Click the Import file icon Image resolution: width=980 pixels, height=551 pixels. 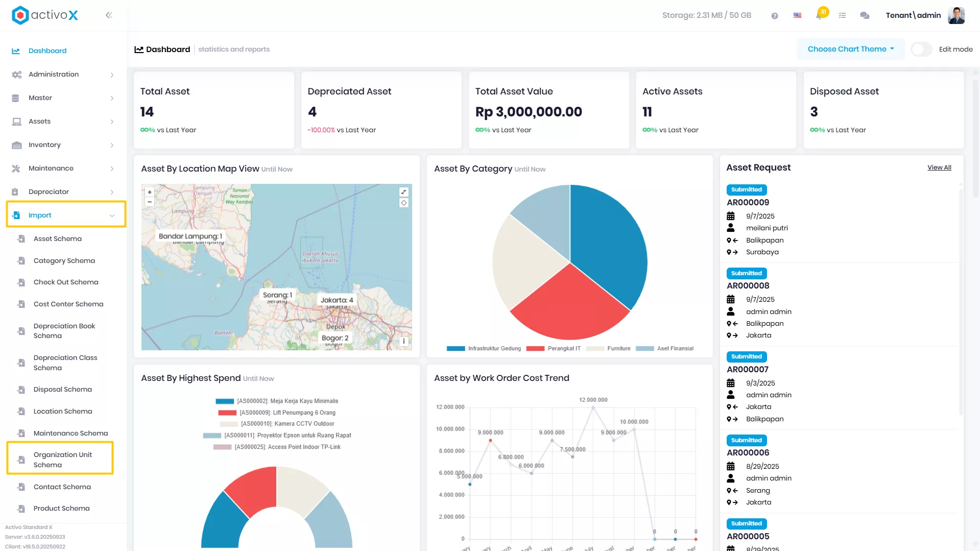pos(16,215)
